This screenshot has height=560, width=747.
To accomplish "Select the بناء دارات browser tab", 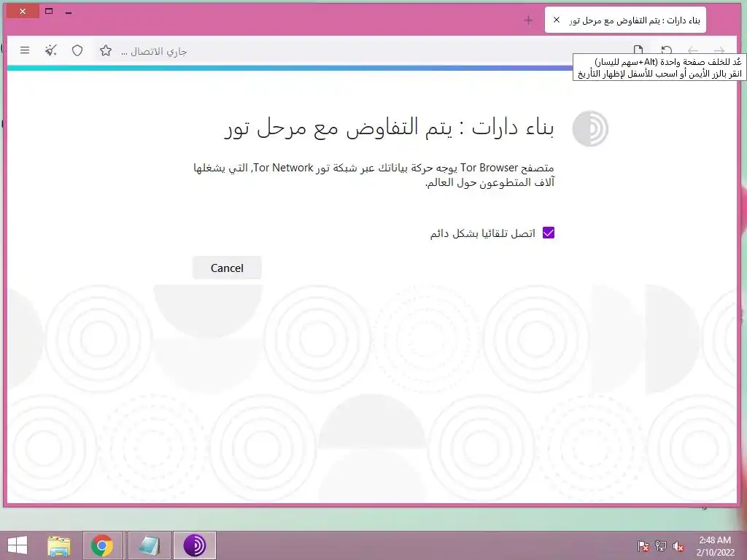I will (x=625, y=20).
